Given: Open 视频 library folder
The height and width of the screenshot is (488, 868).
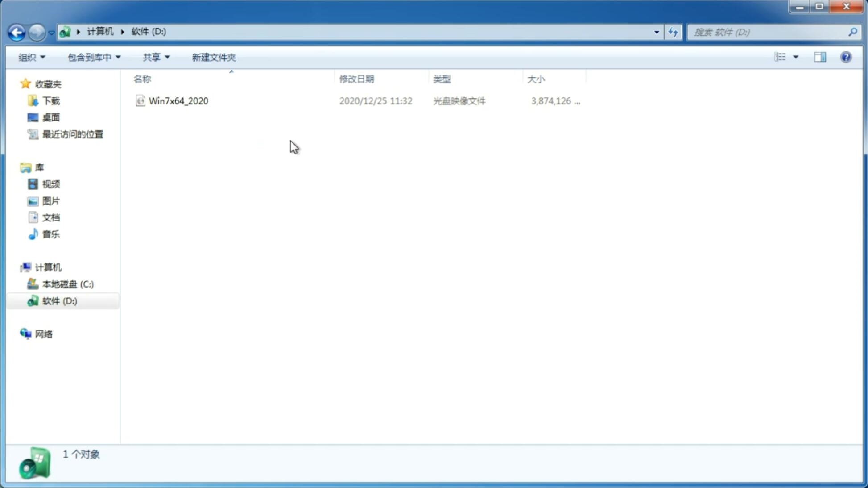Looking at the screenshot, I should 51,184.
